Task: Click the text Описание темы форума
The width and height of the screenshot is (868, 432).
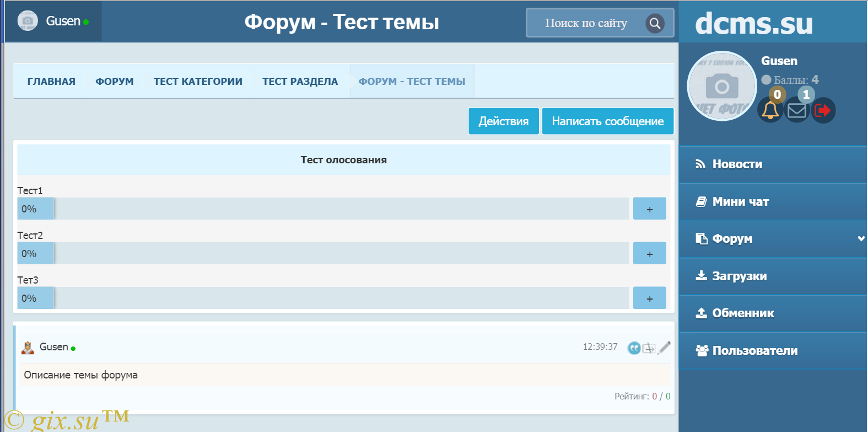Action: (x=81, y=375)
